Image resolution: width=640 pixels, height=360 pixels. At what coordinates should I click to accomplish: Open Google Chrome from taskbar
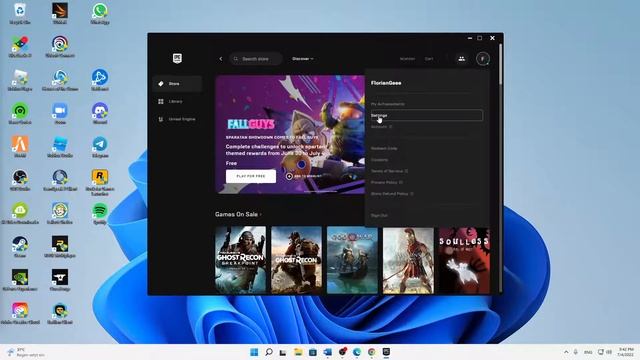371,352
